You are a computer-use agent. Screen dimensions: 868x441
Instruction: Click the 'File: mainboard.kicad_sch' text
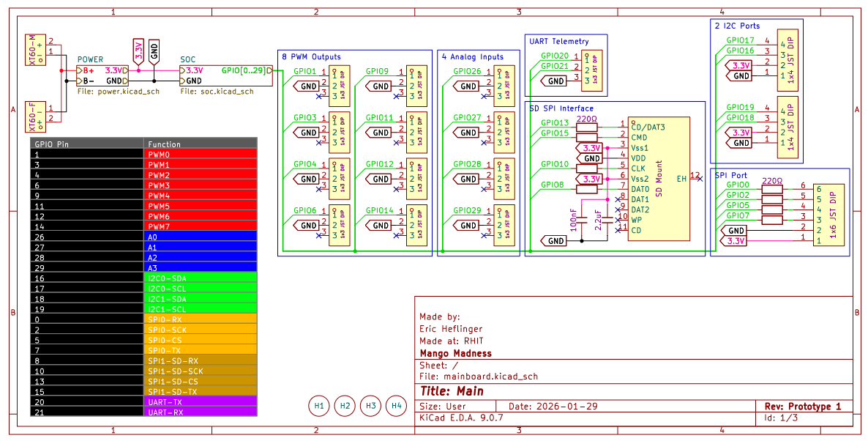pos(479,377)
